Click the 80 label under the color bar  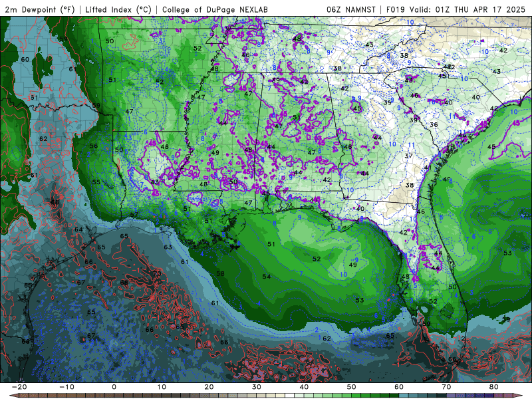tap(494, 387)
